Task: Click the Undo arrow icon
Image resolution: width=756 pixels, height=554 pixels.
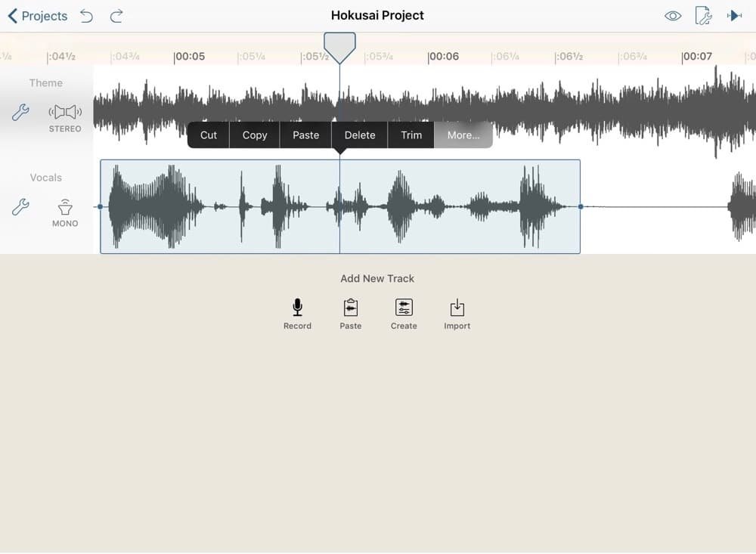Action: point(87,16)
